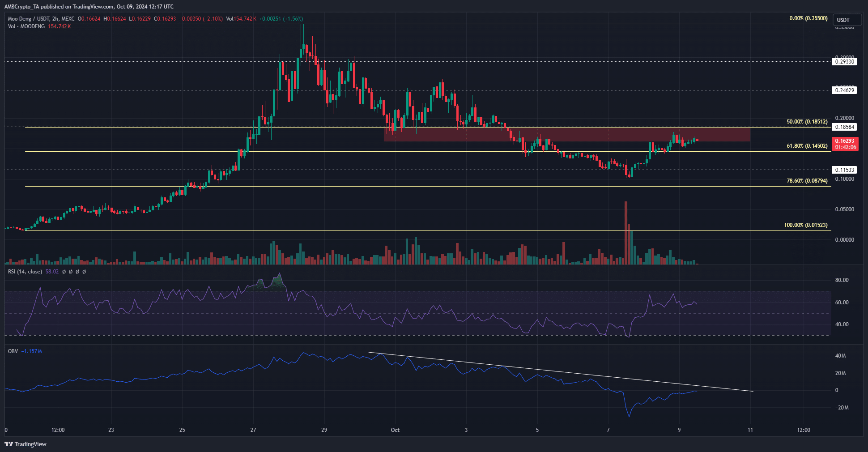Click the 100.00% (0.01523) Fibonacci label
The width and height of the screenshot is (868, 452).
point(806,225)
